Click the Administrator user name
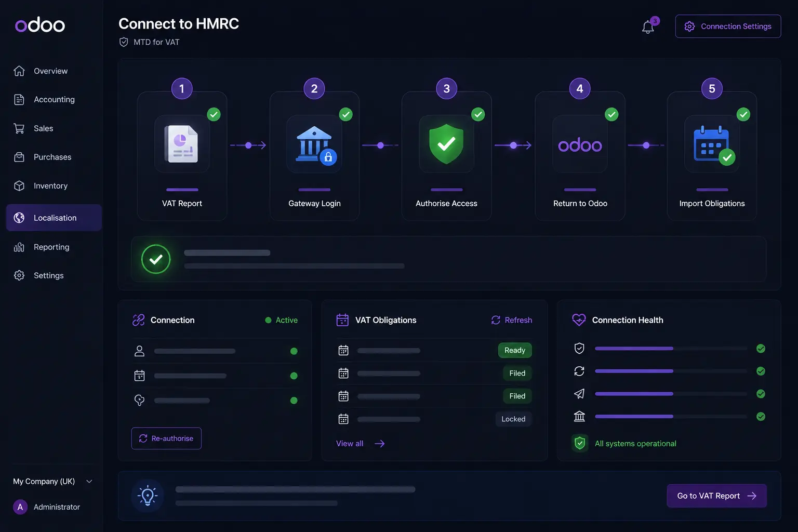This screenshot has height=532, width=798. [x=57, y=507]
